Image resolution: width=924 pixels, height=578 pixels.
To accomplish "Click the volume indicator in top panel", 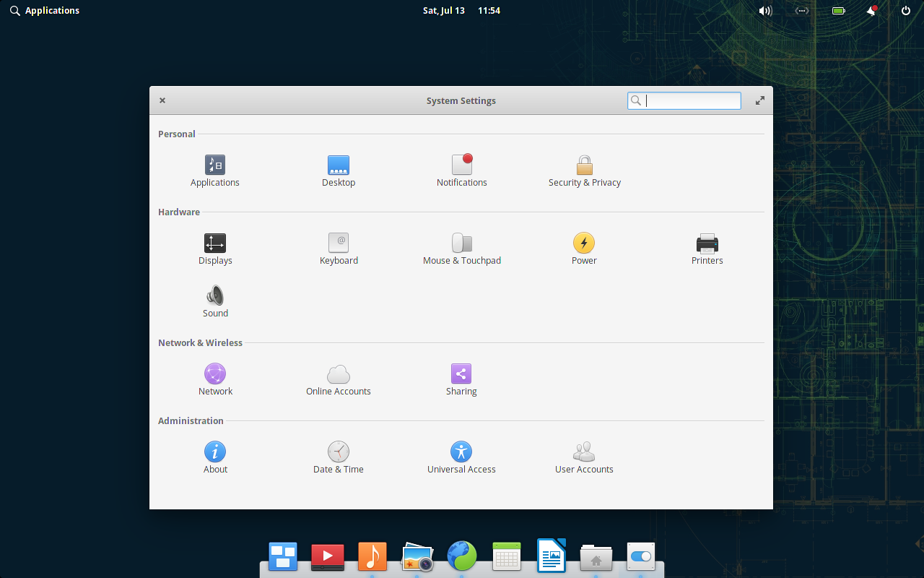I will [x=765, y=11].
